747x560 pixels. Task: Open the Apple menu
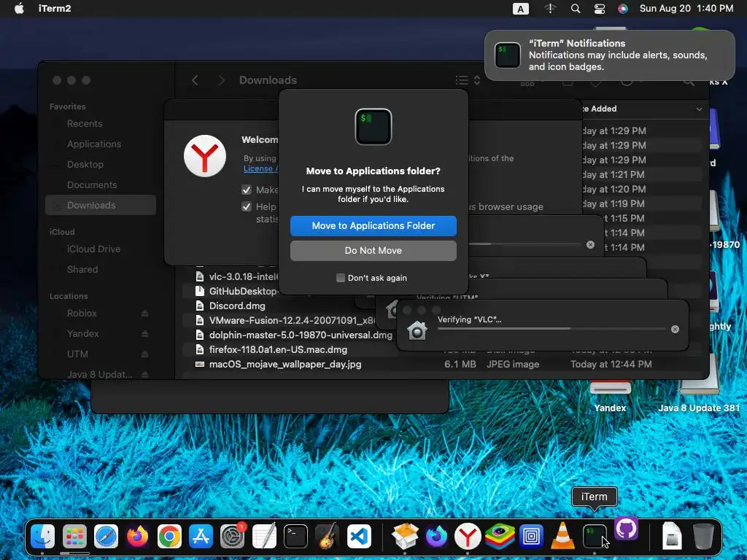19,9
